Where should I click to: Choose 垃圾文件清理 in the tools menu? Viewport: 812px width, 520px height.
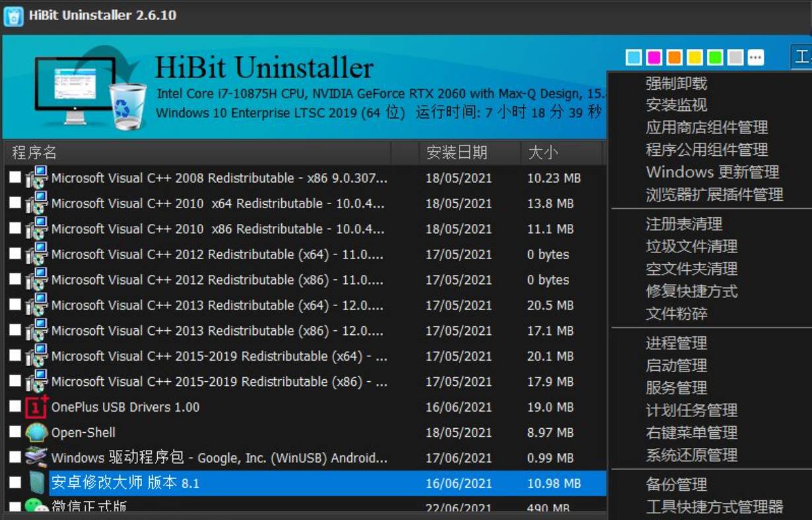(691, 246)
